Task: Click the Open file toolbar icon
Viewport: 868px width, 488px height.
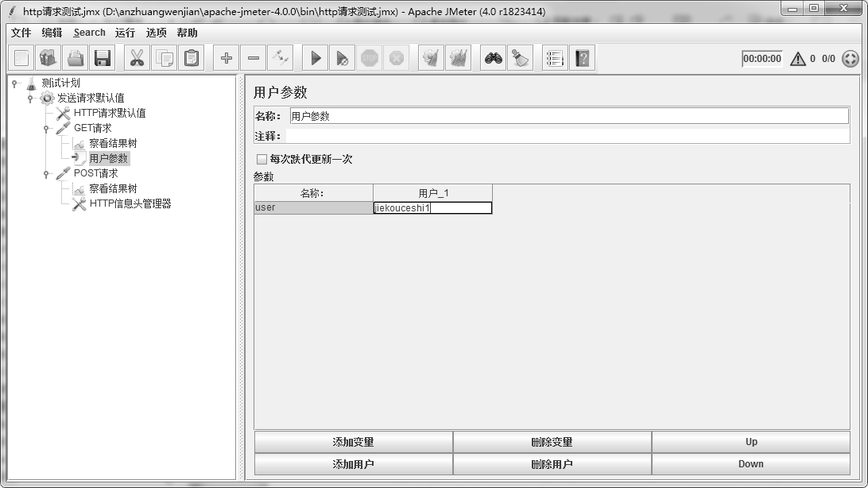Action: tap(76, 58)
